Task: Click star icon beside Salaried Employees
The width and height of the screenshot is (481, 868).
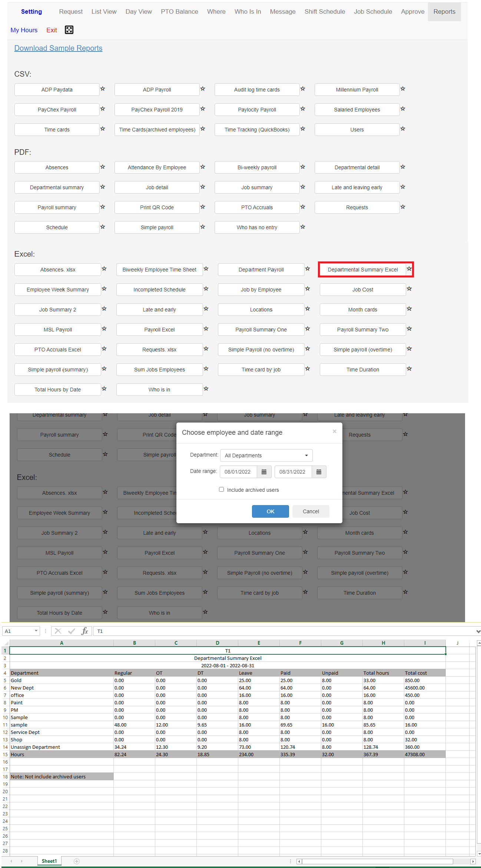Action: (x=403, y=109)
